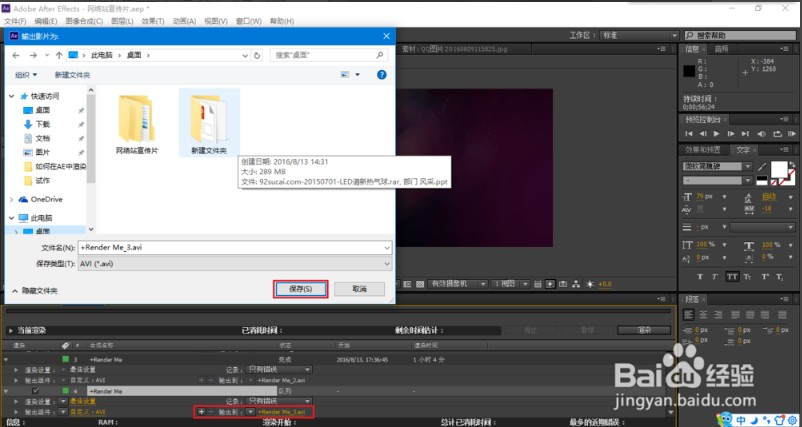Click the Play button in preview controls
Screen dimensions: 802x427
(x=716, y=132)
